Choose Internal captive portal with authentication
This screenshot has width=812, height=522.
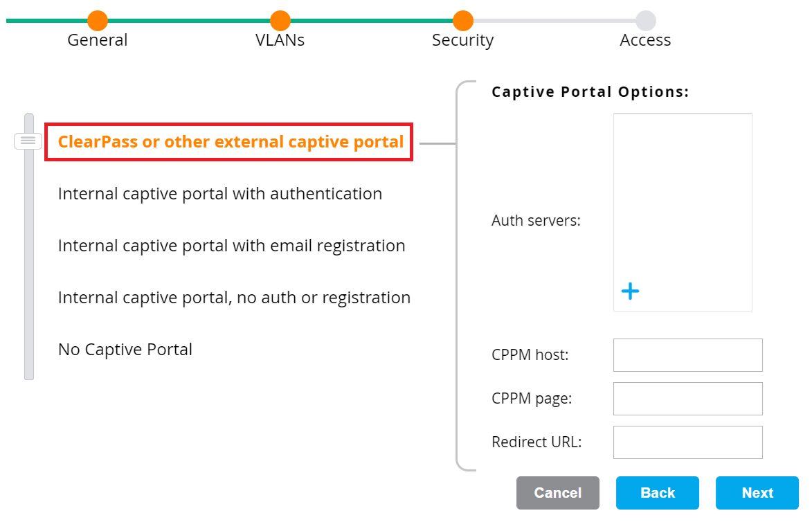[220, 194]
